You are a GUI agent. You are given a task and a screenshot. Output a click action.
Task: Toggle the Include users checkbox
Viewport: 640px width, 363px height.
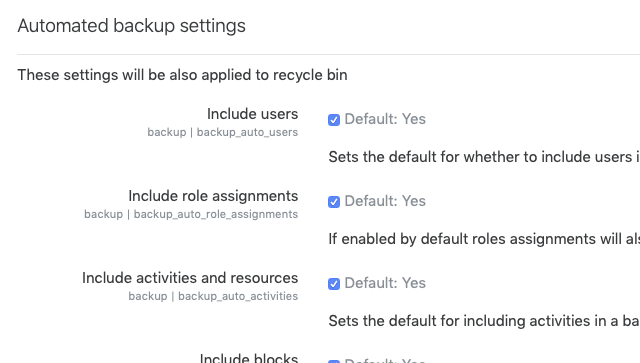click(x=334, y=120)
